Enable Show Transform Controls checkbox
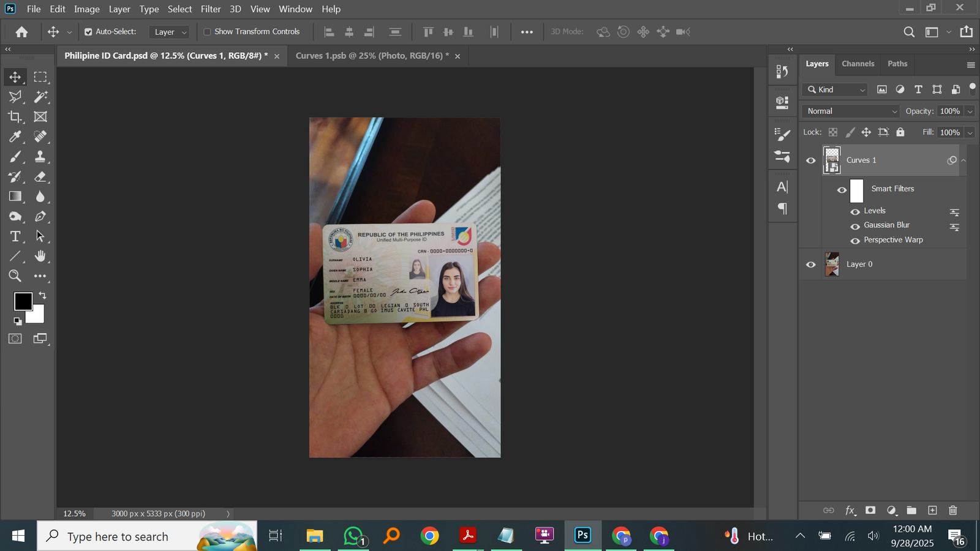This screenshot has height=551, width=980. click(207, 32)
